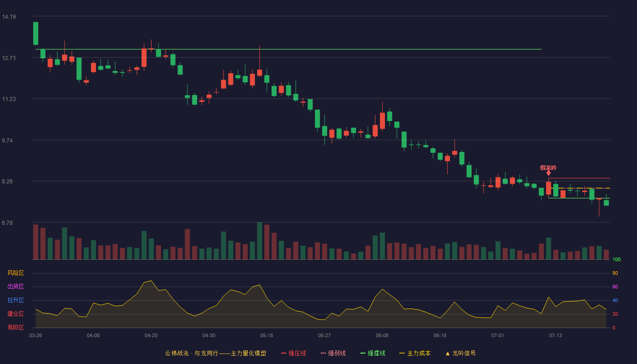Image resolution: width=637 pixels, height=364 pixels.
Task: Toggle the 主力成本 legend label
Action: 419,353
